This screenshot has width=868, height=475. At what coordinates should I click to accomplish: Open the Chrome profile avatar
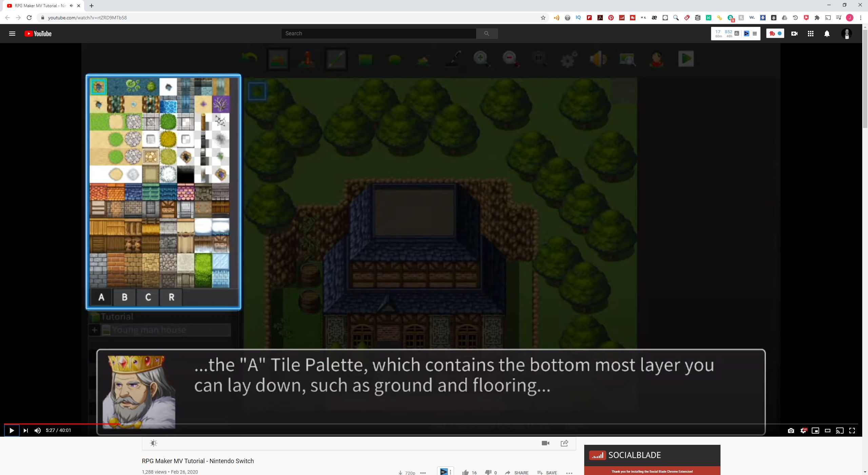click(x=850, y=18)
